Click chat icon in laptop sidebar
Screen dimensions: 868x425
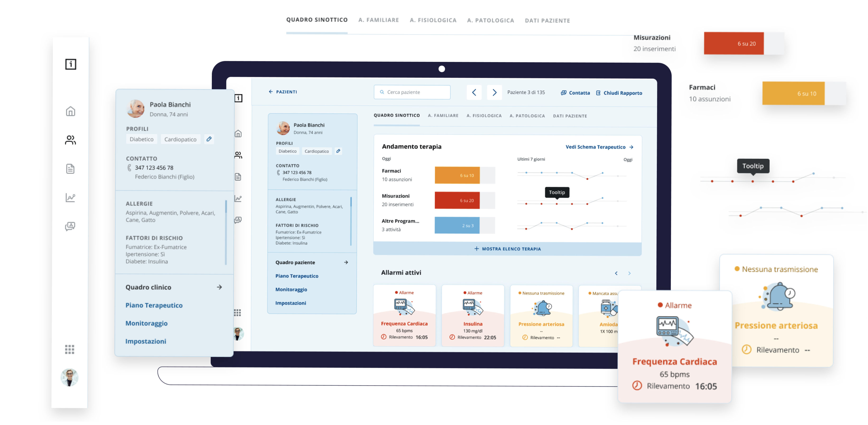click(238, 220)
